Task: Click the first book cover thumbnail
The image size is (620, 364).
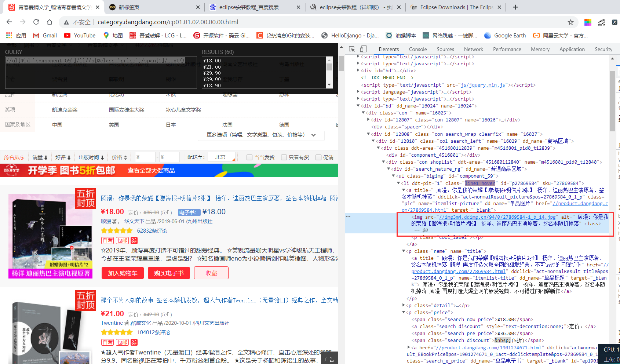Action: (50, 236)
